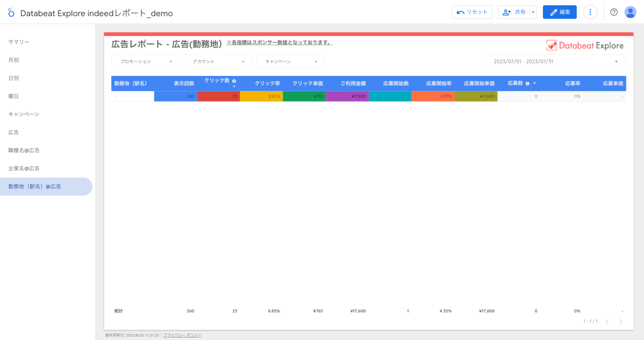The height and width of the screenshot is (340, 644).
Task: Click the red 23 clicks cell
Action: click(x=219, y=96)
